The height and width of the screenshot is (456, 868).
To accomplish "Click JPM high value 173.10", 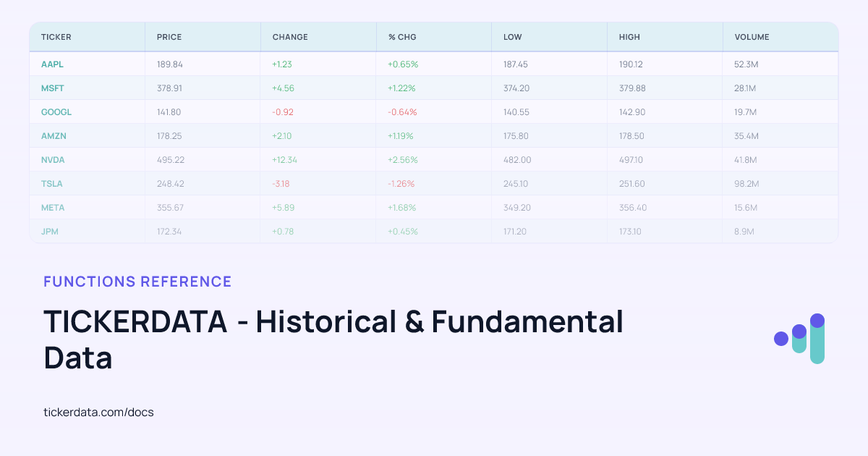I will pyautogui.click(x=631, y=231).
